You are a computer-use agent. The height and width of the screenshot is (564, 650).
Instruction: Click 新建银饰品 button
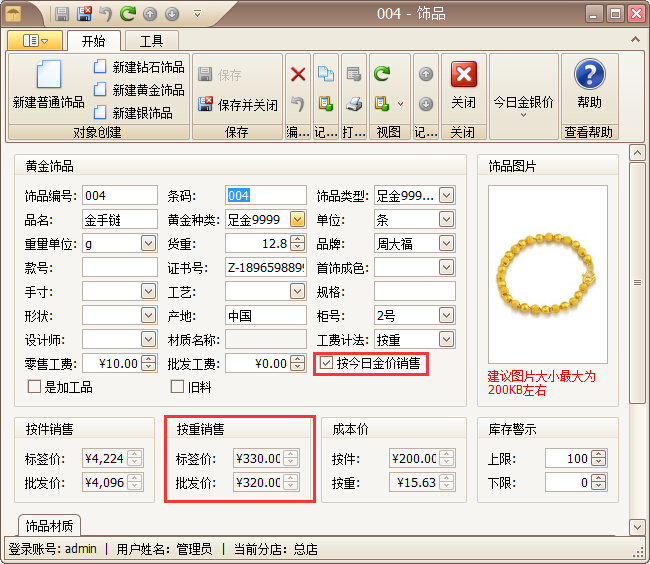pos(133,113)
